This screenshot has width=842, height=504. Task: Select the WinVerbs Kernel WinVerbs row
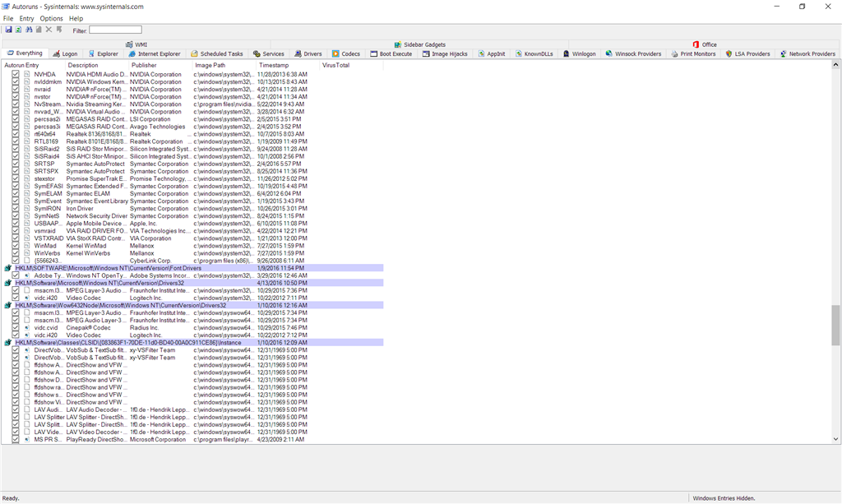tap(193, 252)
